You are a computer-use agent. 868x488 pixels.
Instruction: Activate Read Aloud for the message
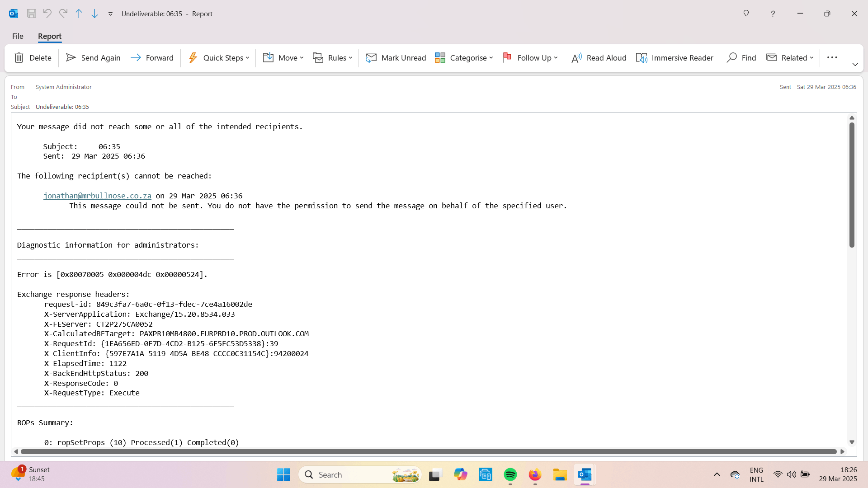pyautogui.click(x=598, y=58)
